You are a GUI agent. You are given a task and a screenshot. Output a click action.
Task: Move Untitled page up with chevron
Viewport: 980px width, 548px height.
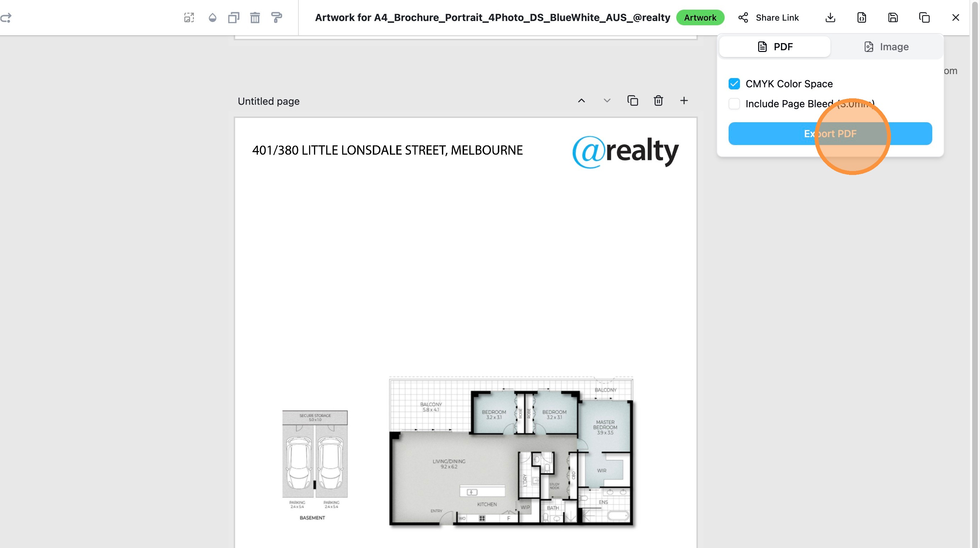point(581,101)
